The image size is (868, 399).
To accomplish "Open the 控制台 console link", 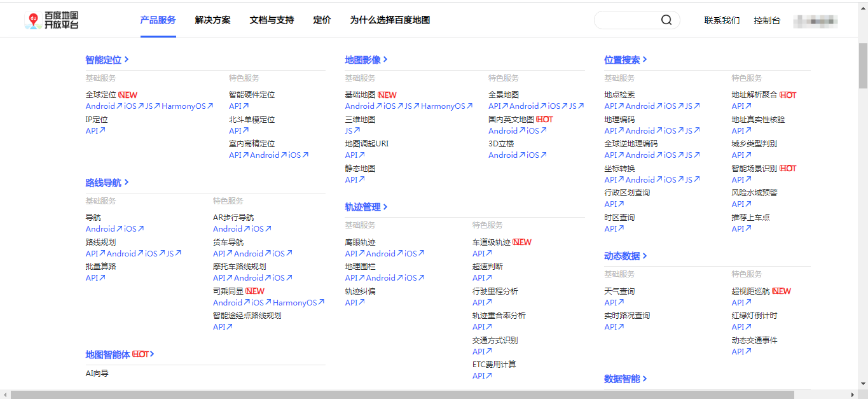I will (767, 20).
